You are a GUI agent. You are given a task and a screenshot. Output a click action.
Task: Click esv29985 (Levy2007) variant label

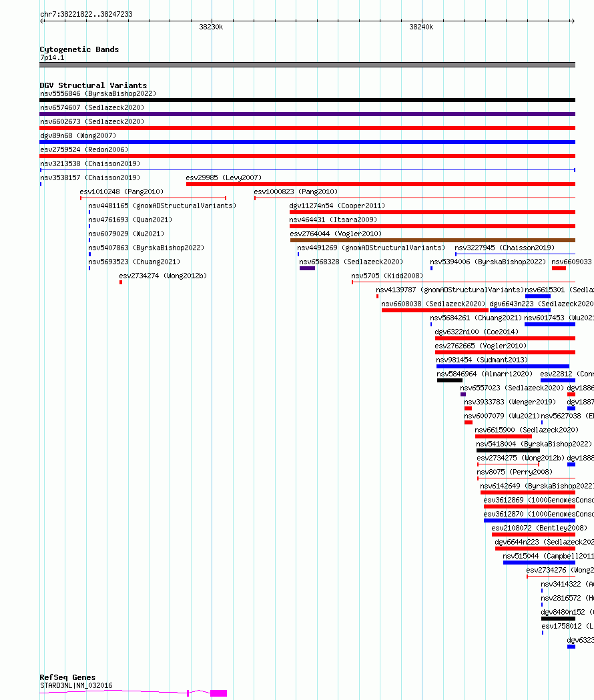pyautogui.click(x=224, y=178)
